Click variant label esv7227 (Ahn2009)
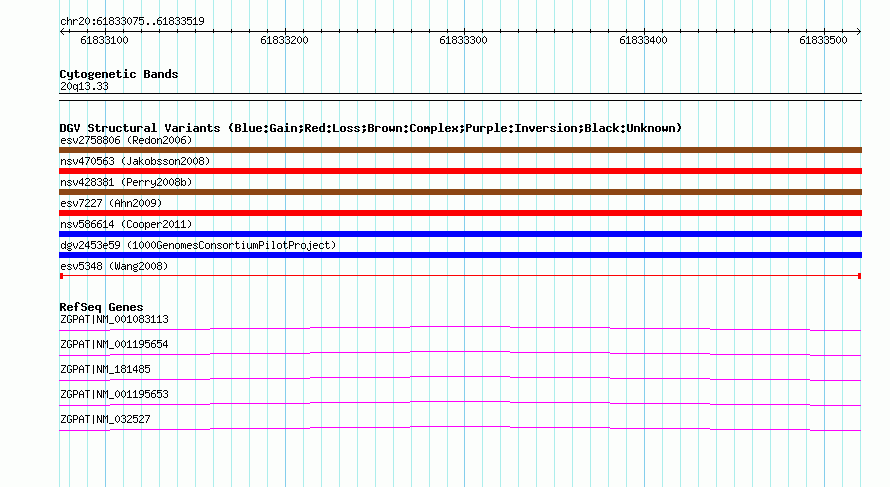This screenshot has height=487, width=890. (111, 203)
